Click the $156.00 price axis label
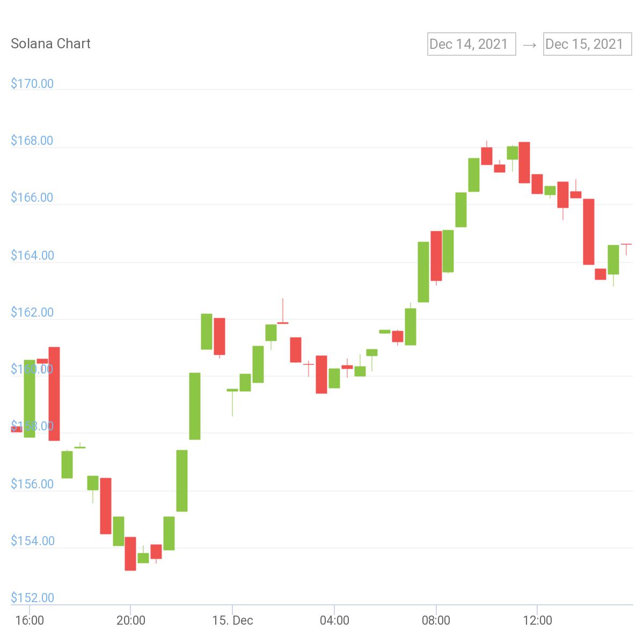644x644 pixels. [x=32, y=484]
